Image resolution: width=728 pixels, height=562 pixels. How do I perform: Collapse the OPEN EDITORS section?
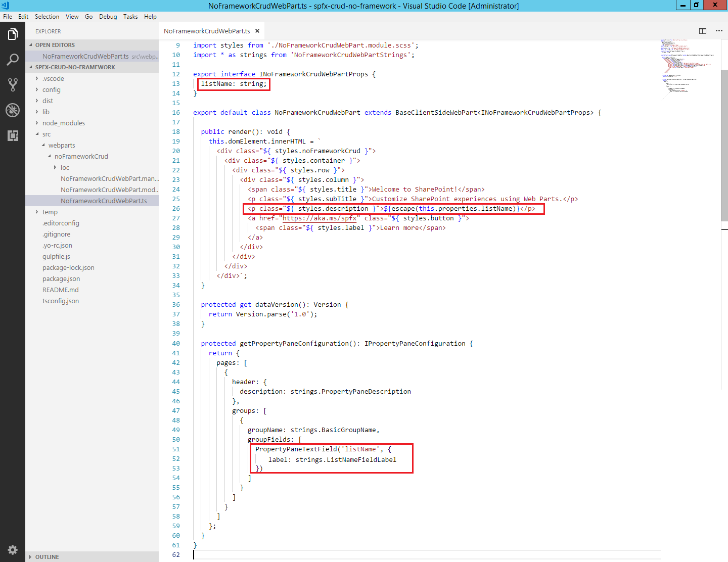tap(55, 45)
